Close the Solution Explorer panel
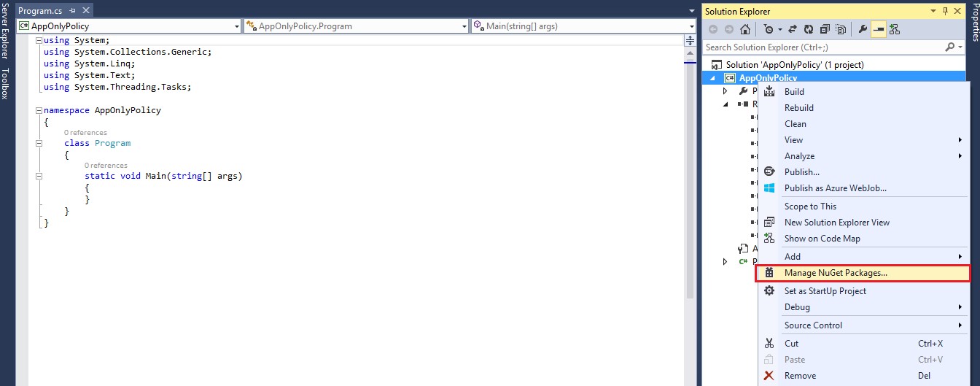This screenshot has width=980, height=386. (x=959, y=11)
